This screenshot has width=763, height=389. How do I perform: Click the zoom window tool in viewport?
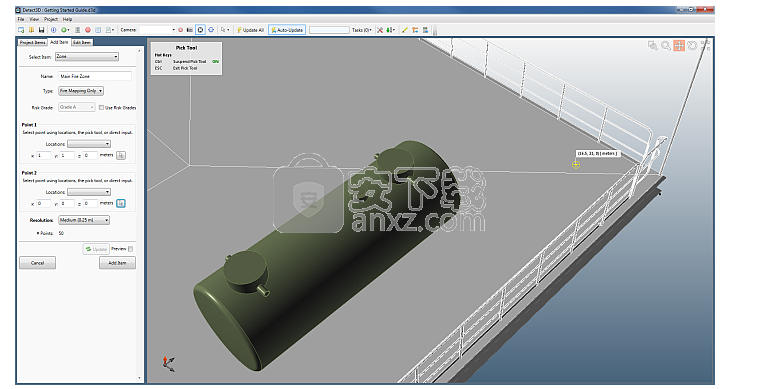[653, 46]
